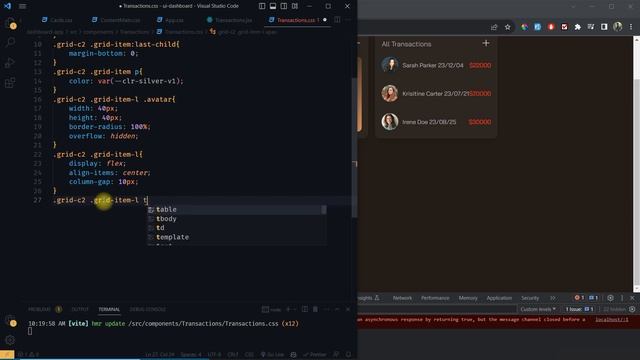Viewport: 640px width, 360px height.
Task: Click 'overflow: hidden;' code line
Action: tap(103, 136)
